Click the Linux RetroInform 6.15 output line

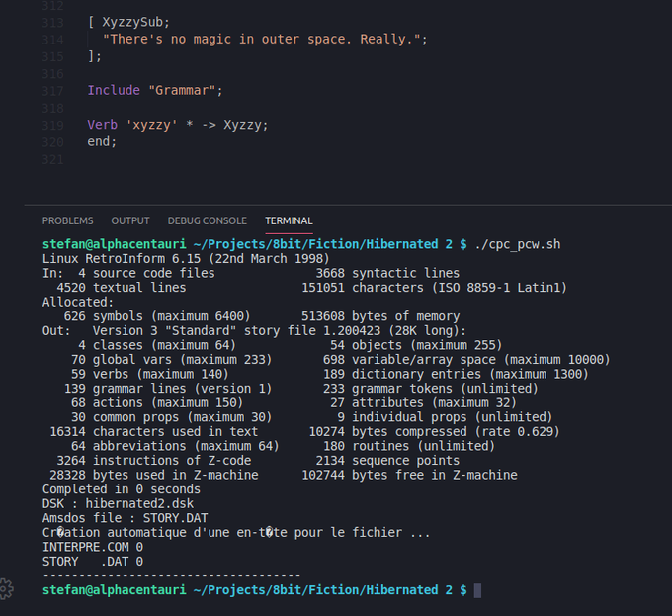(186, 259)
